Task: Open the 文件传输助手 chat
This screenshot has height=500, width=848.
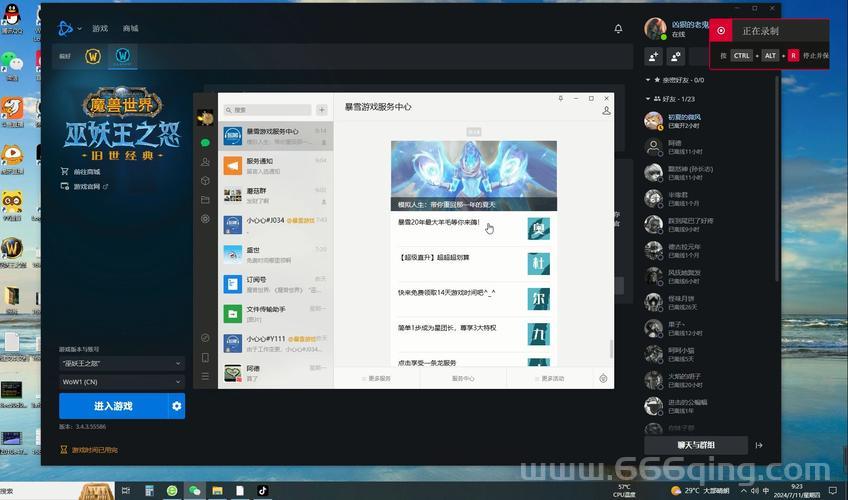Action: pos(276,314)
